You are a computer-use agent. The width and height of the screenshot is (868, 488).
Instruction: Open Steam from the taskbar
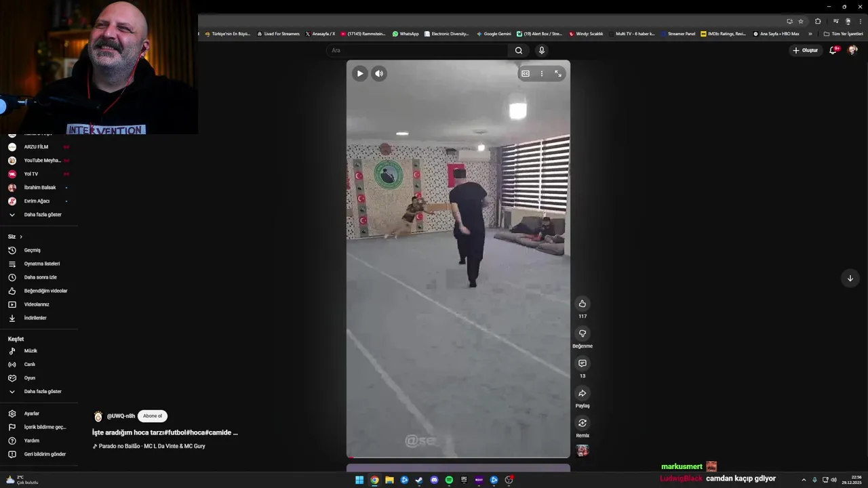click(419, 480)
